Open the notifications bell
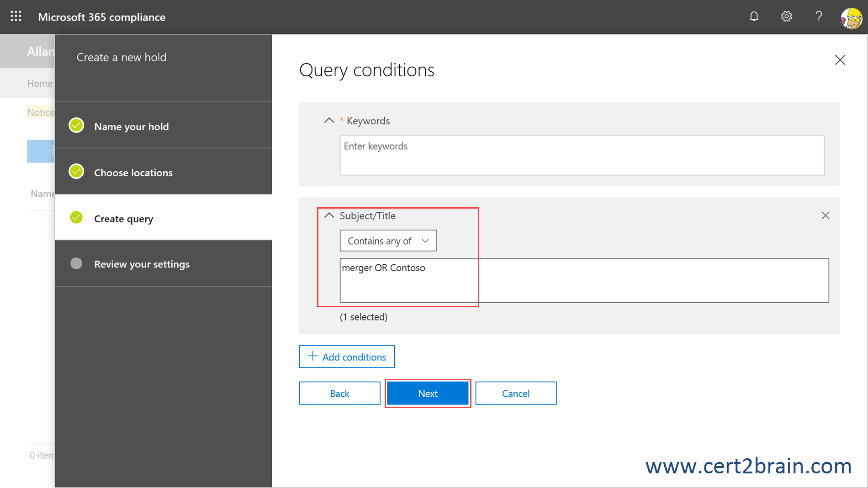868x488 pixels. pyautogui.click(x=754, y=17)
